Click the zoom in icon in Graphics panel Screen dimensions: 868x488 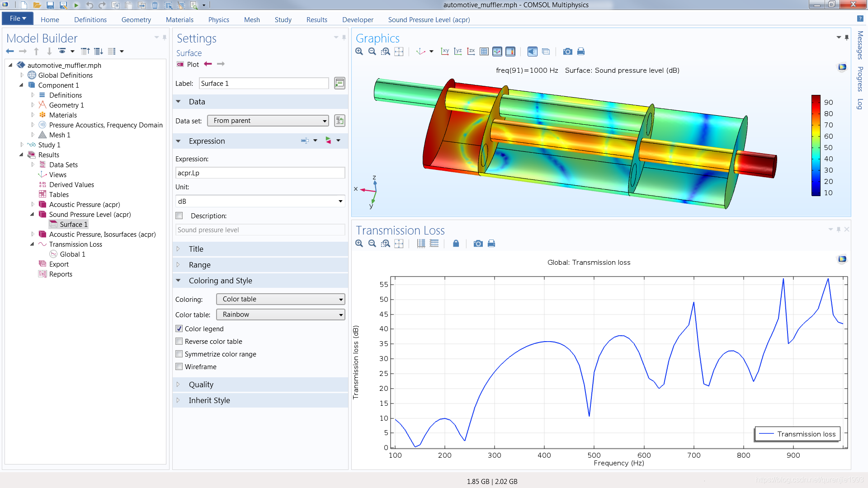360,52
